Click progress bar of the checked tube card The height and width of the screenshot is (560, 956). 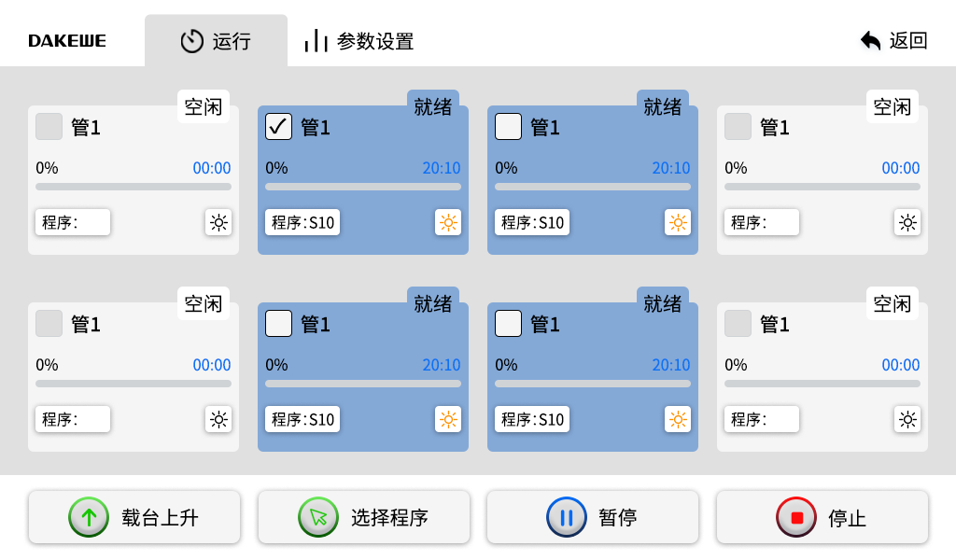[x=363, y=187]
